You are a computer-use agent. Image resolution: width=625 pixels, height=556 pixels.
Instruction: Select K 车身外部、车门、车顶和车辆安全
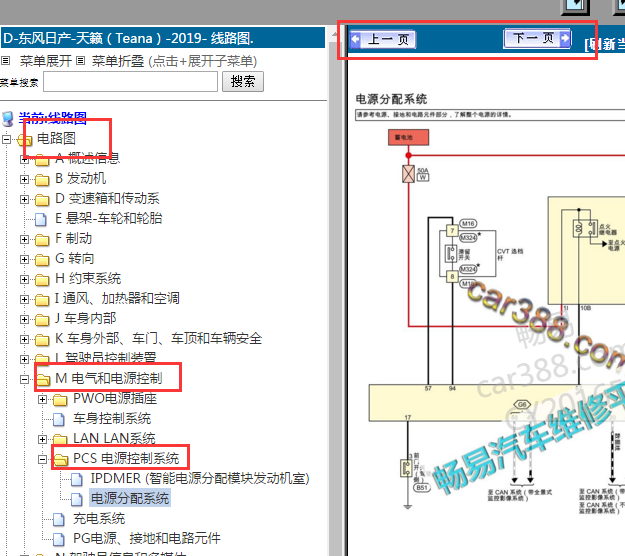(x=159, y=338)
